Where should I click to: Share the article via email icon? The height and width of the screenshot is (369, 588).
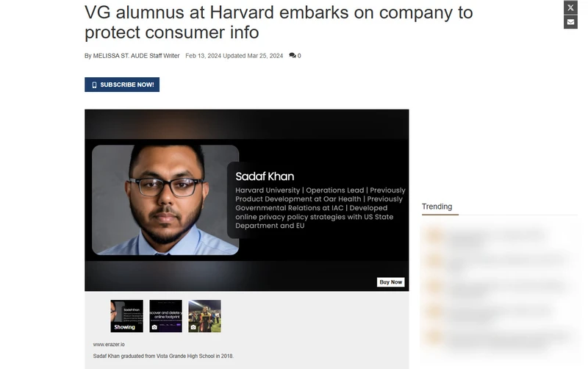[x=570, y=22]
